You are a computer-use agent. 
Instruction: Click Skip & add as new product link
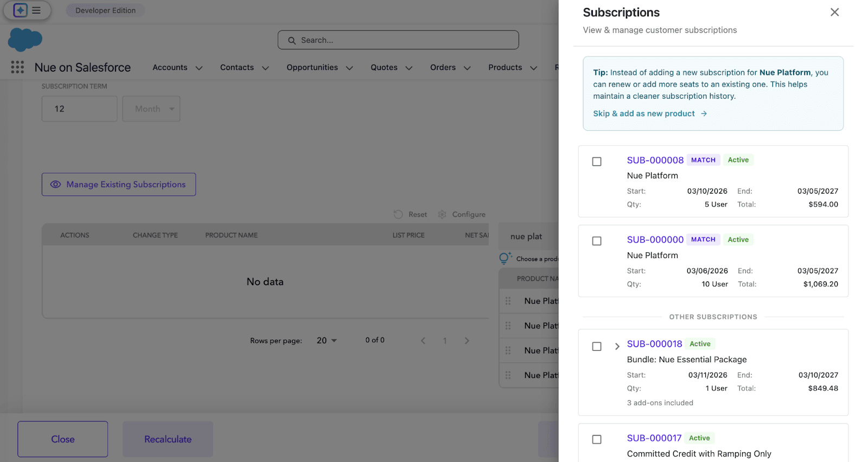[644, 113]
